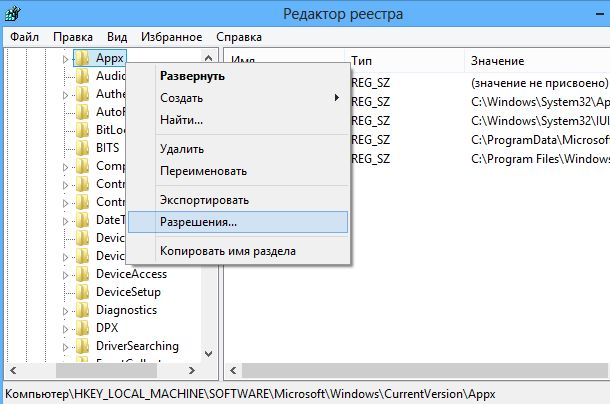Screen dimensions: 610x404
Task: Click the Значение column header
Action: [537, 61]
